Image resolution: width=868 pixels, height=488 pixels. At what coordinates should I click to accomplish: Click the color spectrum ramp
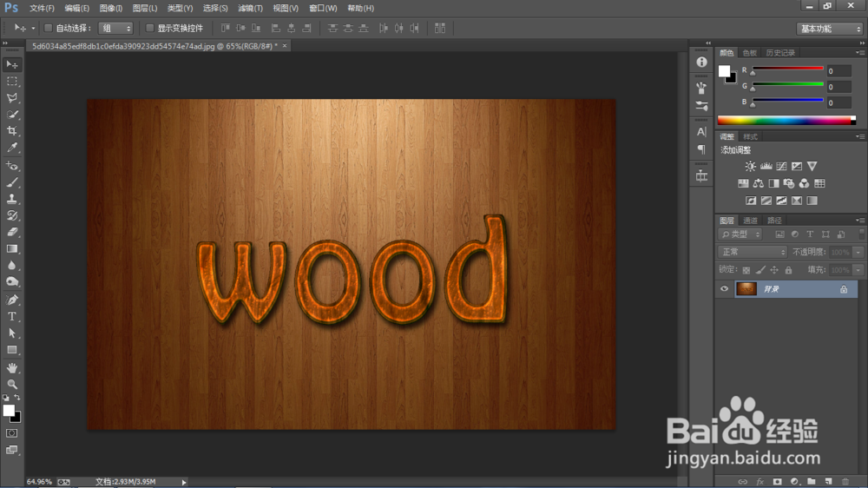[786, 120]
